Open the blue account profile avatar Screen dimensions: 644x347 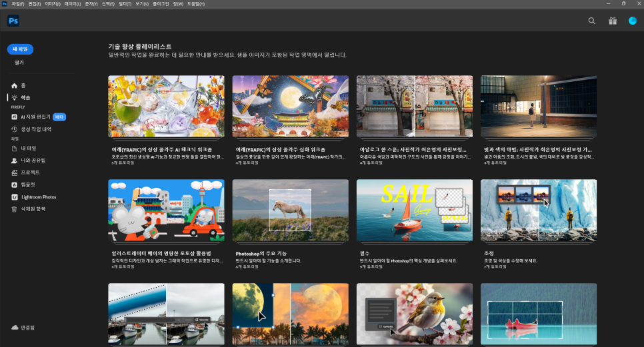click(633, 21)
